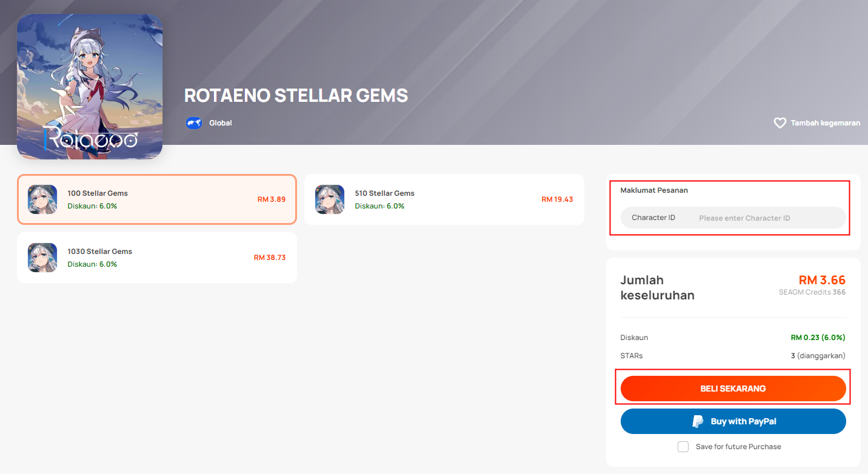The image size is (868, 474).
Task: Click the Global region label
Action: point(221,123)
